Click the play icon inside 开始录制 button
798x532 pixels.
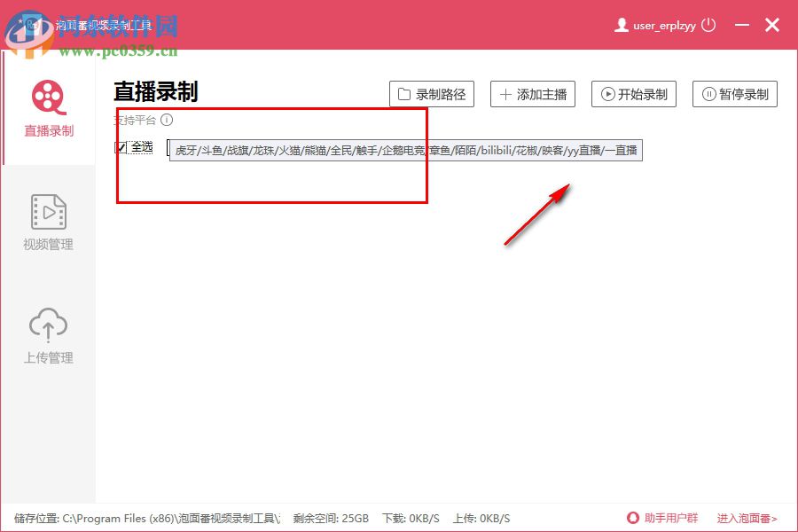coord(607,94)
